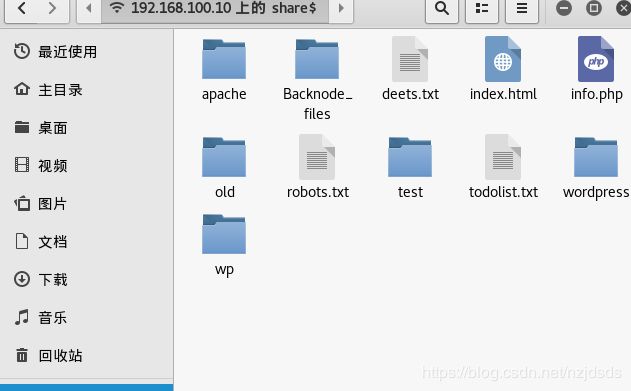631x391 pixels.
Task: Open the apache folder icon
Action: click(224, 59)
